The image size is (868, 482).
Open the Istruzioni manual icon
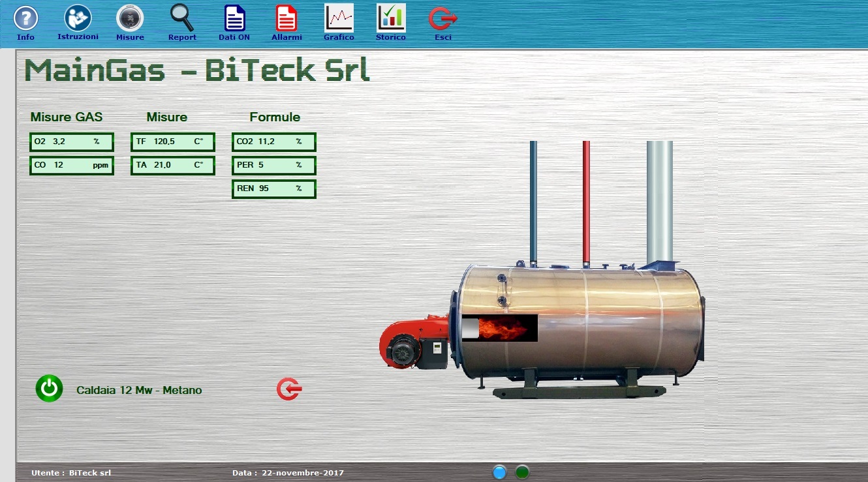point(78,18)
